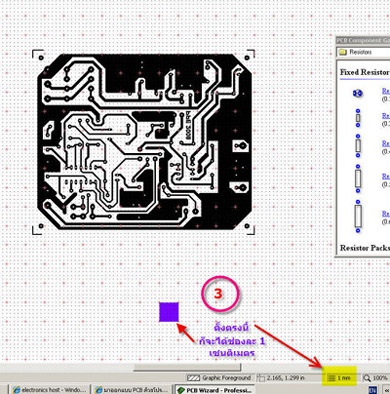Choose the third fixed resistor symbol

[x=358, y=146]
